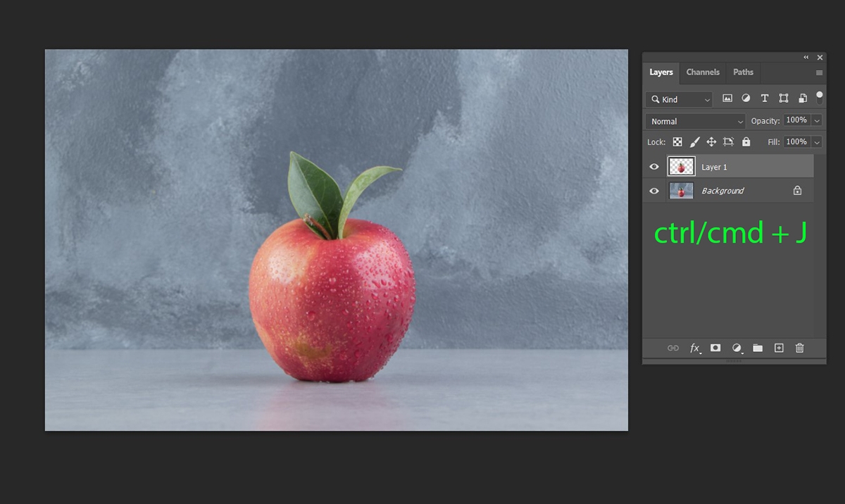Screen dimensions: 845x504
Task: Link layers icon at panel bottom
Action: (x=673, y=348)
